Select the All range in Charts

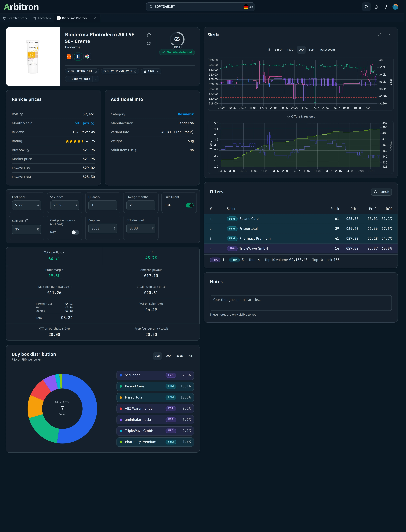click(x=268, y=50)
